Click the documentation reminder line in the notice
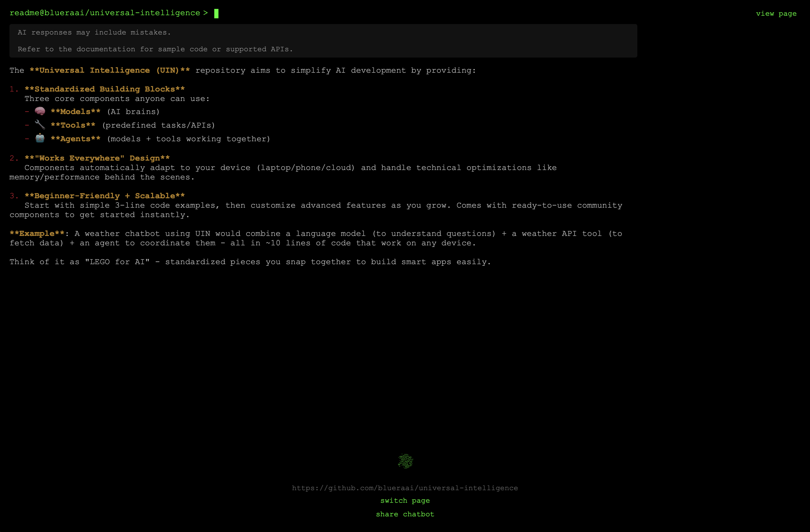 click(155, 49)
